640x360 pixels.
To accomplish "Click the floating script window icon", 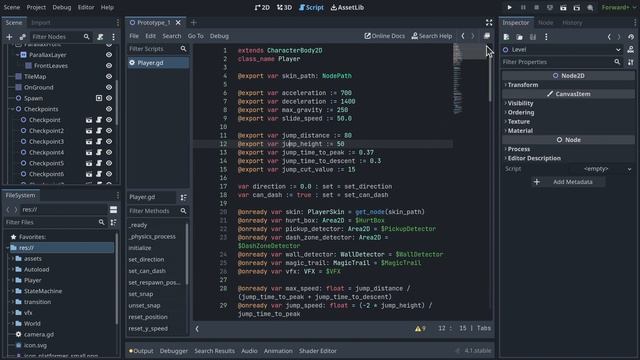I will (x=487, y=36).
